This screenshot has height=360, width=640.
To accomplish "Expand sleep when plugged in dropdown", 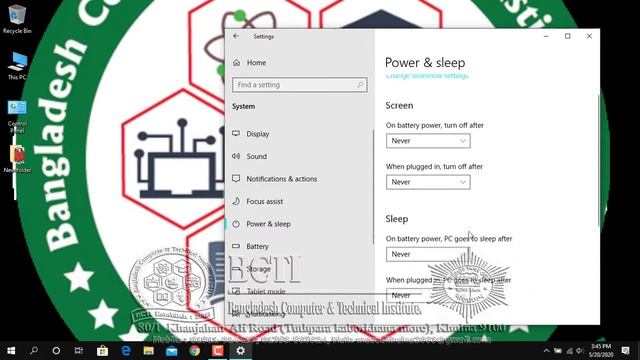I will pos(428,295).
